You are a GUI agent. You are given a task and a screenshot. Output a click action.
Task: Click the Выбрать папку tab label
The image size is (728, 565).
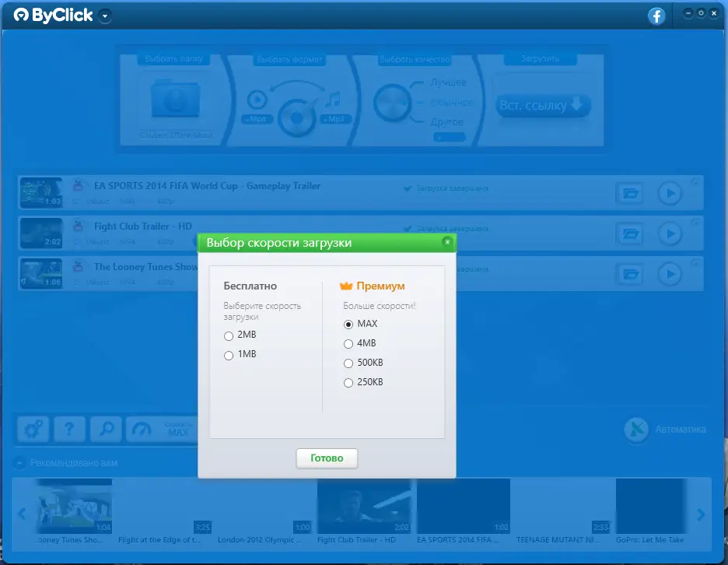[173, 58]
